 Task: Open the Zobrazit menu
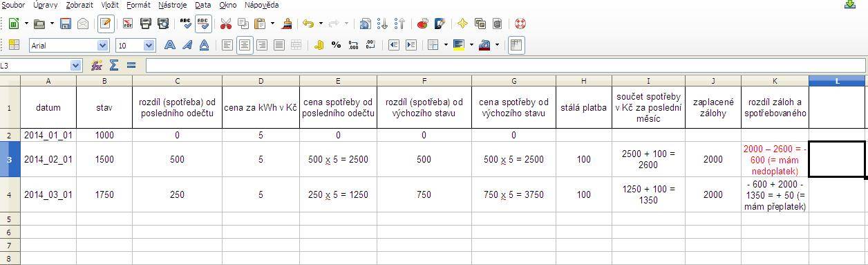point(79,5)
